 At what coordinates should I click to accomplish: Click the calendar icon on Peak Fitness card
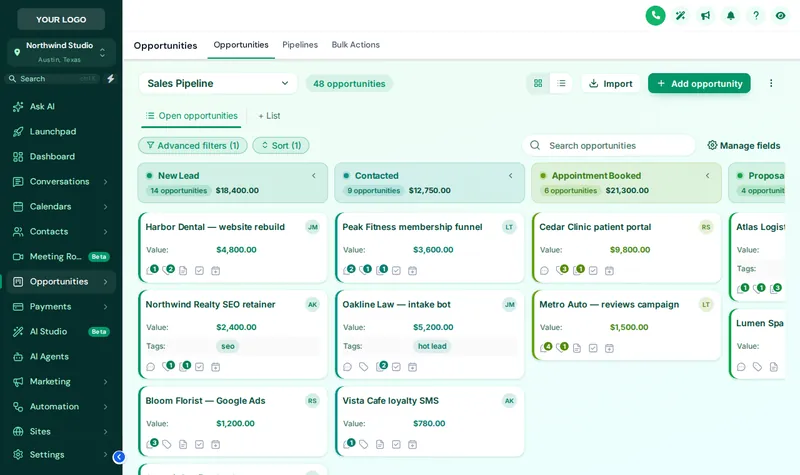tap(412, 270)
